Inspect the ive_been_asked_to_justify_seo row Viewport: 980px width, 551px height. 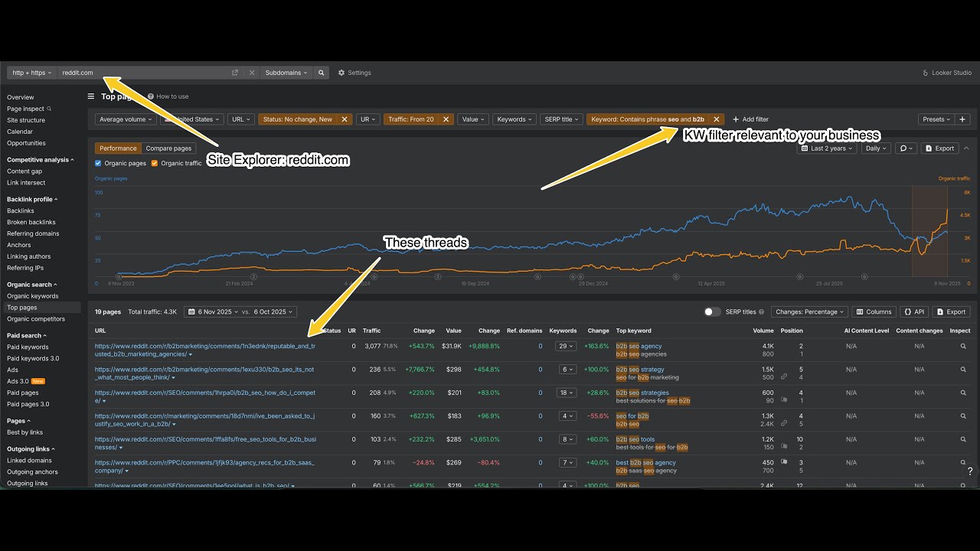[963, 416]
